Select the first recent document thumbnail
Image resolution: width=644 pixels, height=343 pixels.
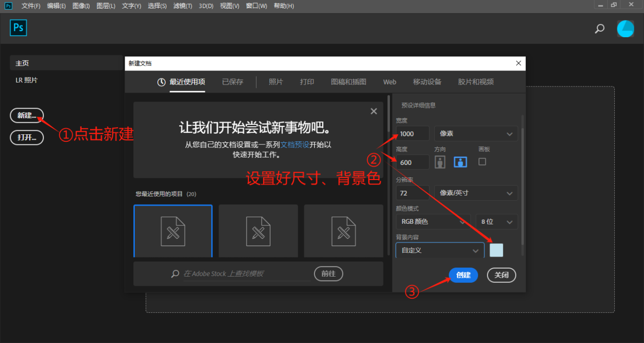pos(173,231)
